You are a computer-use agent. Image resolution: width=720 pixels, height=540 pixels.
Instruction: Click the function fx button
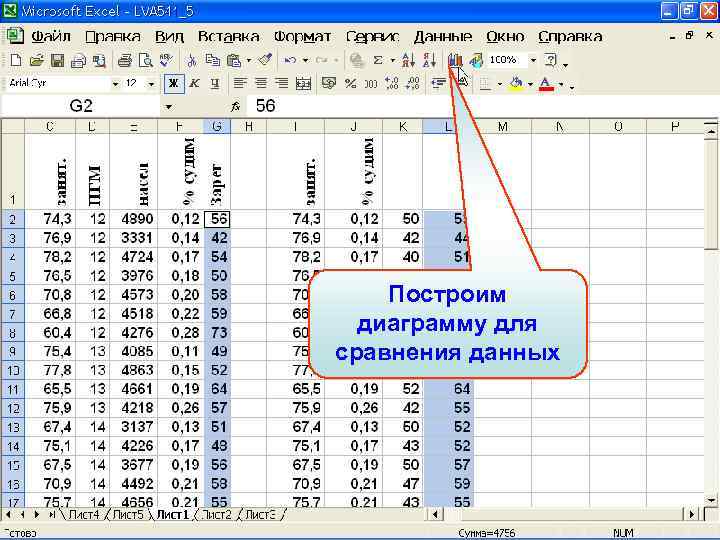(x=236, y=106)
